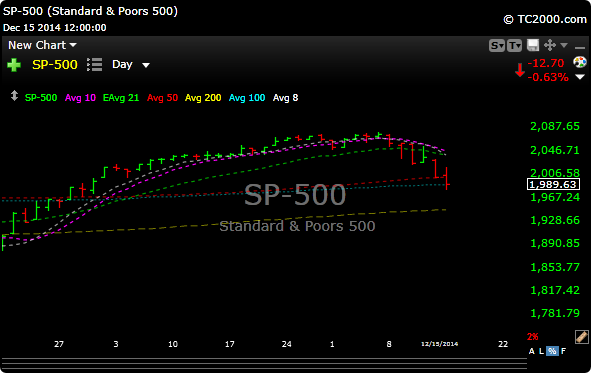Click the four-arrow move icon
Image resolution: width=591 pixels, height=373 pixels.
[550, 45]
